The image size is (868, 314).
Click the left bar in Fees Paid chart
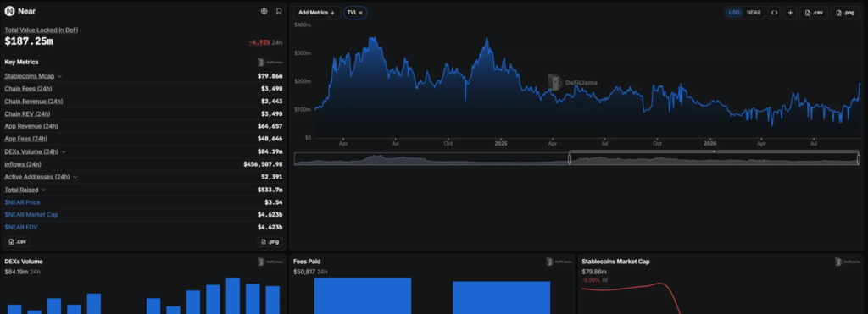[363, 295]
